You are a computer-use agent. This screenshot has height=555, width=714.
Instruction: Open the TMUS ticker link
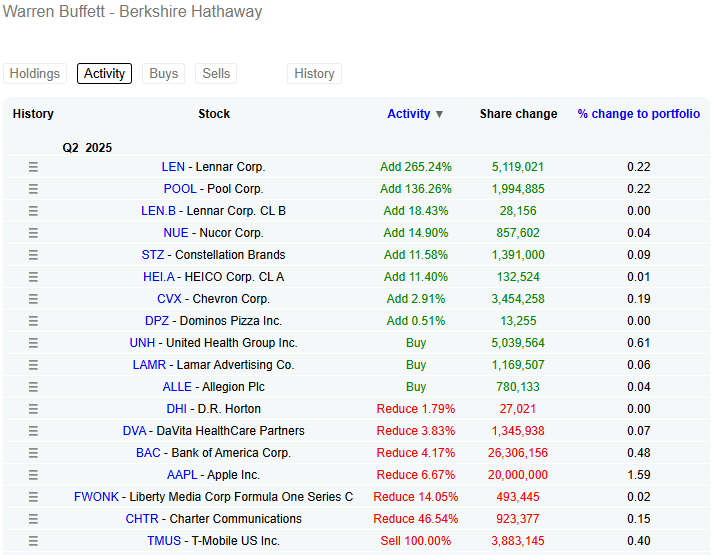point(164,541)
